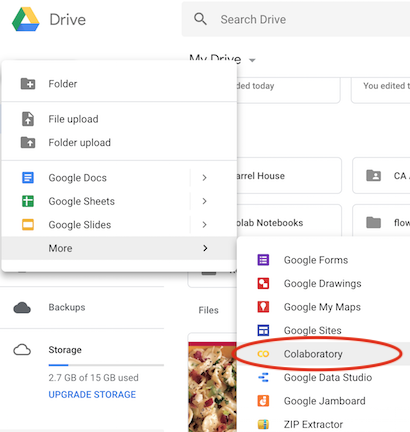Screen dimensions: 410x432
Task: Click the Colaboratory CO icon
Action: coord(263,354)
